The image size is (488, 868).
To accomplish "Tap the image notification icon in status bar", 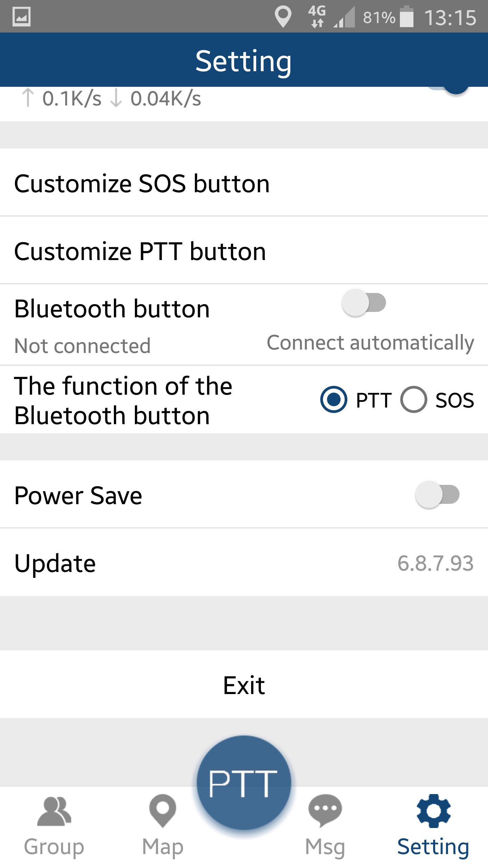I will (x=21, y=17).
